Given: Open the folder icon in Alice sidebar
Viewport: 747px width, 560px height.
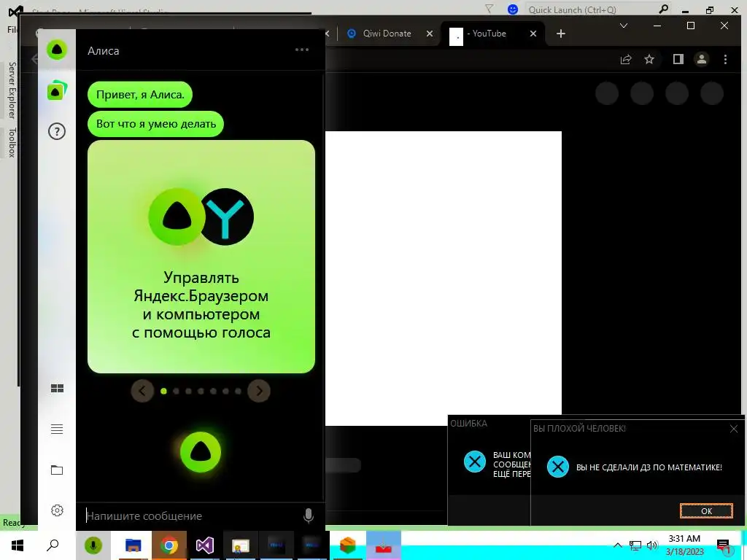Looking at the screenshot, I should [x=57, y=470].
